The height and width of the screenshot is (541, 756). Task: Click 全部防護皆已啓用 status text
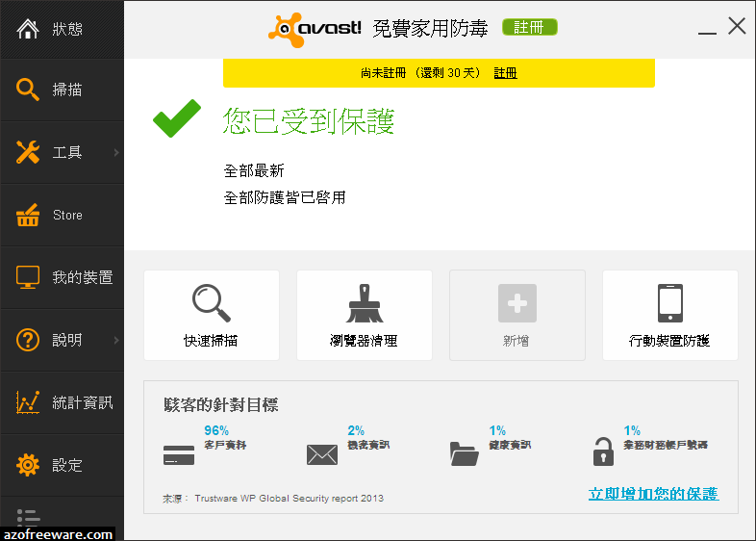(285, 197)
